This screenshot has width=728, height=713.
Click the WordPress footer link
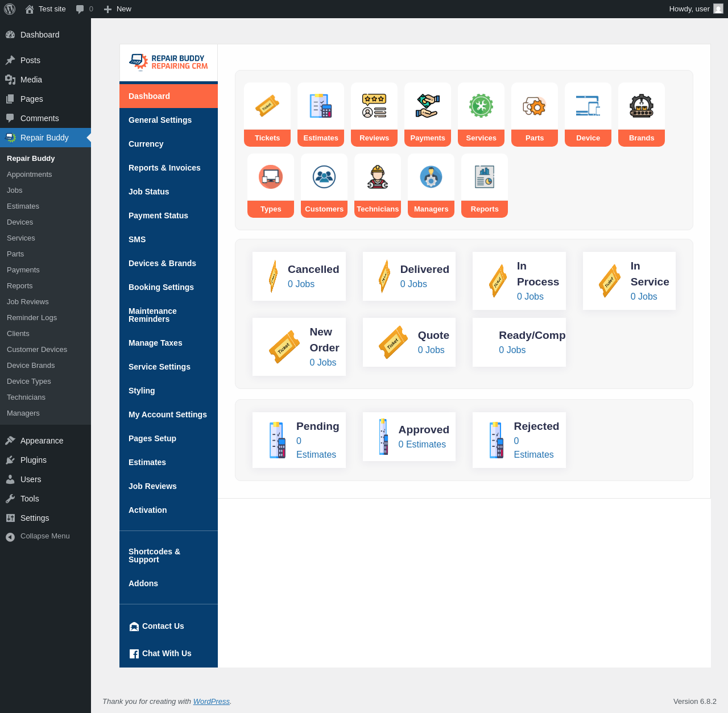point(212,701)
